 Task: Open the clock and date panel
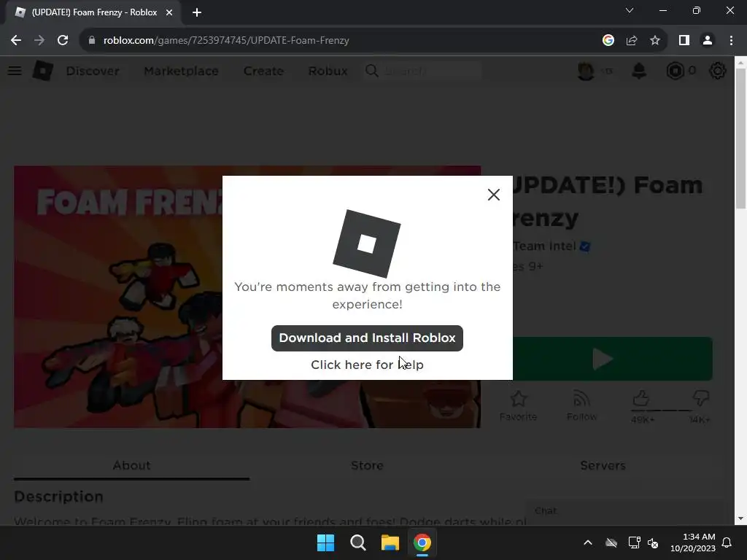click(x=693, y=542)
